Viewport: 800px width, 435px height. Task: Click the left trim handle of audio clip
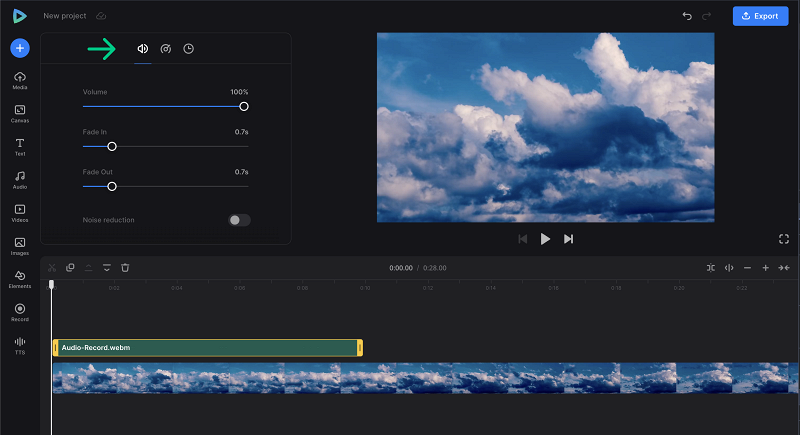[x=56, y=348]
